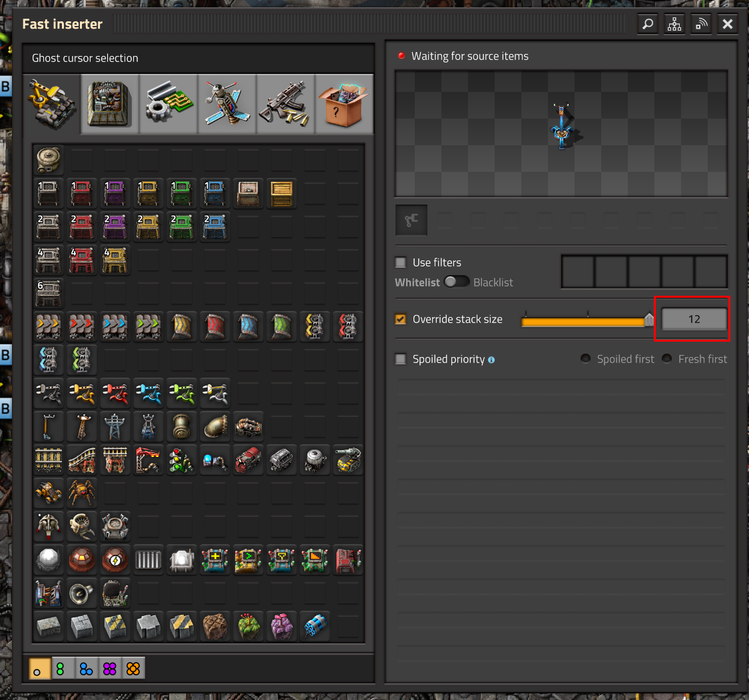
Task: Pick the stone brick tile
Action: click(48, 627)
